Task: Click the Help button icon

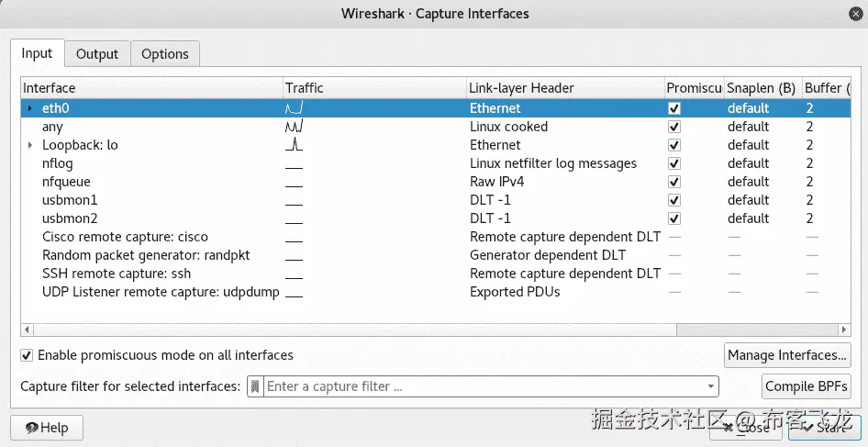Action: 32,428
